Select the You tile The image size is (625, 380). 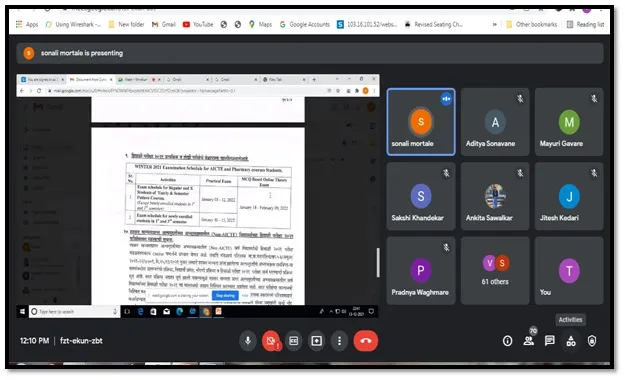[569, 271]
